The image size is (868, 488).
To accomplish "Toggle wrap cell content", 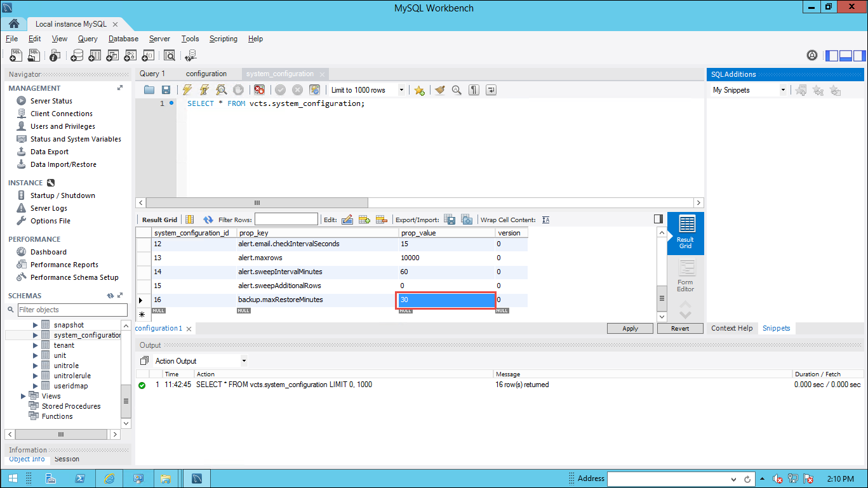I will coord(545,220).
